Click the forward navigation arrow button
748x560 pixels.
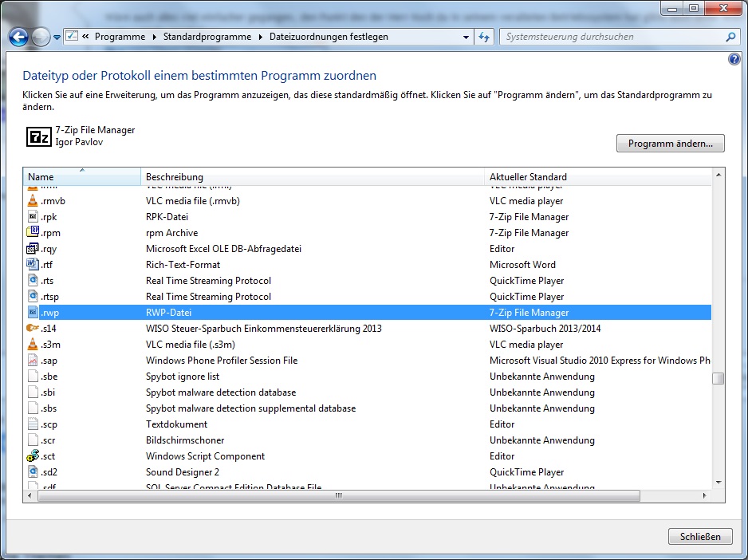(x=41, y=37)
